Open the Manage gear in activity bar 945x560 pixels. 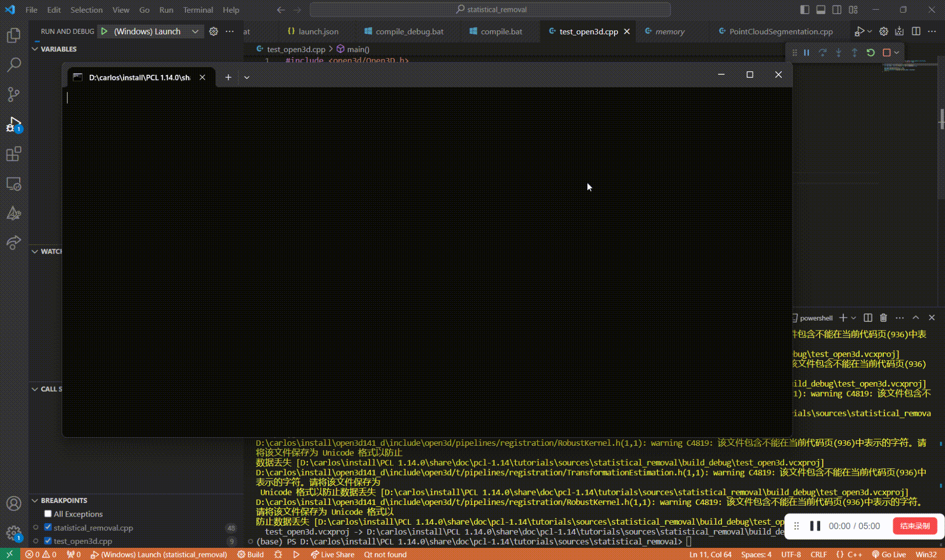click(14, 533)
